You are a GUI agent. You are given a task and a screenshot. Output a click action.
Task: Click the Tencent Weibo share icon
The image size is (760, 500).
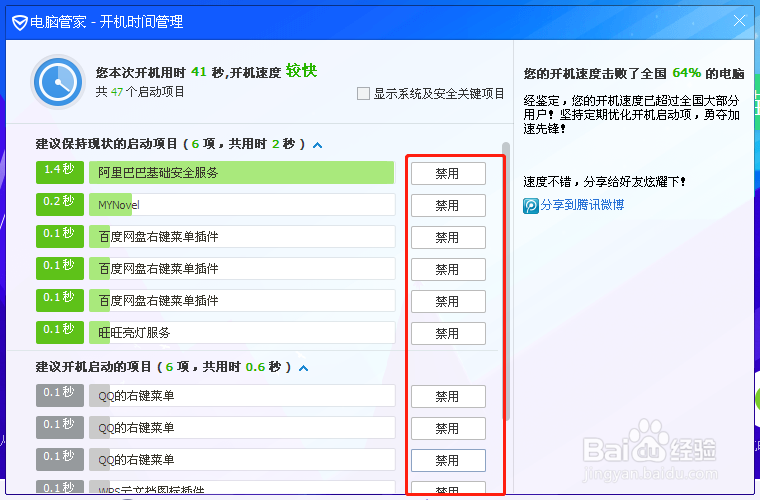click(531, 206)
